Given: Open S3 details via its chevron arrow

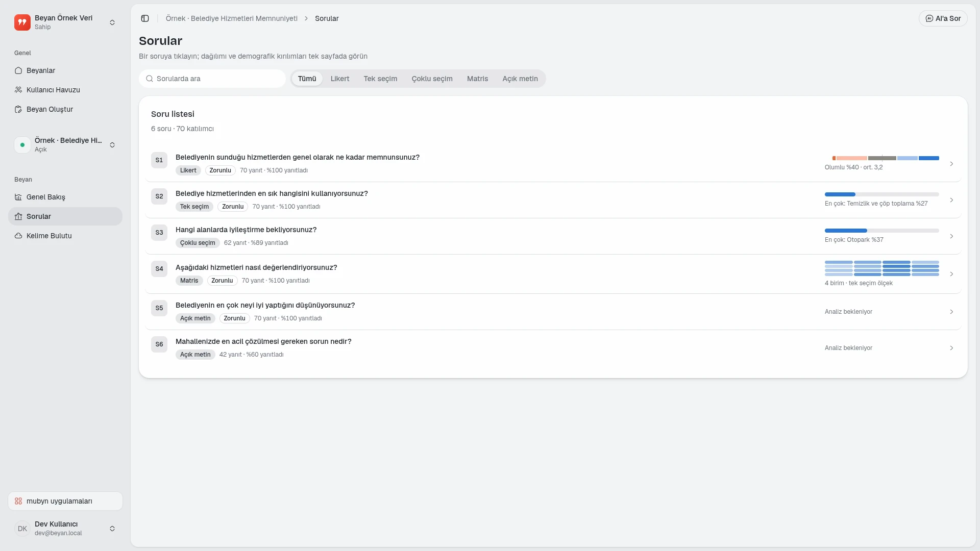Looking at the screenshot, I should click(951, 236).
